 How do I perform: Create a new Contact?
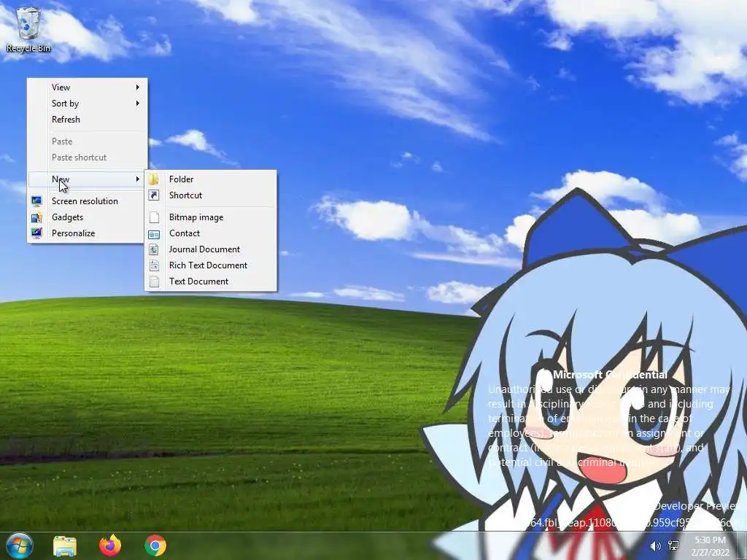[x=211, y=233]
